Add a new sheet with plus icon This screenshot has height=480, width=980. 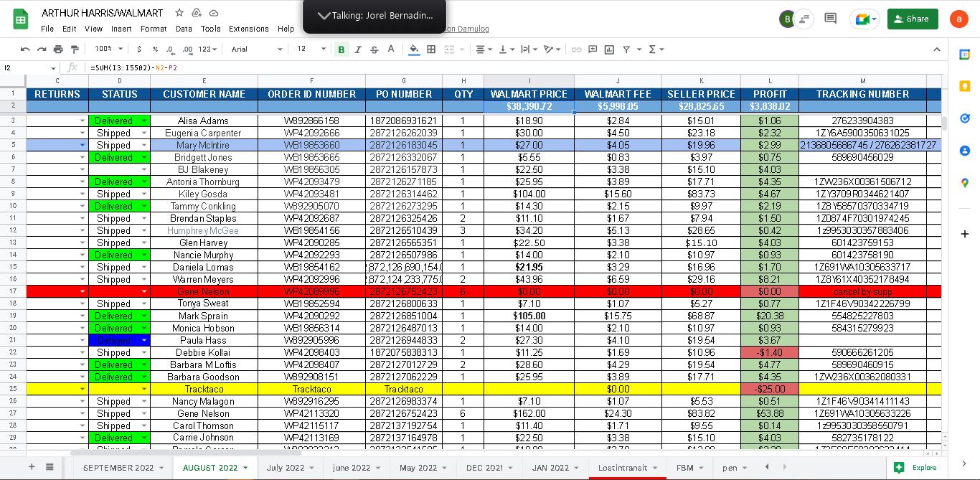[31, 467]
